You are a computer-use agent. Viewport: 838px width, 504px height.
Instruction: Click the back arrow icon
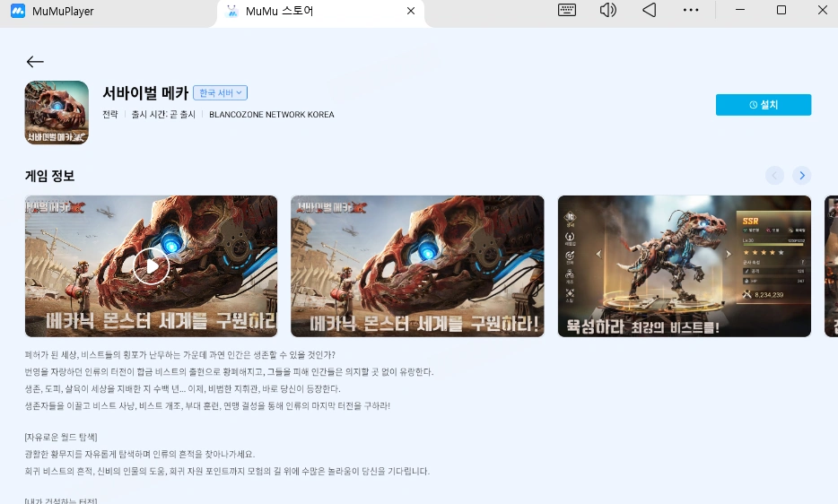[35, 62]
